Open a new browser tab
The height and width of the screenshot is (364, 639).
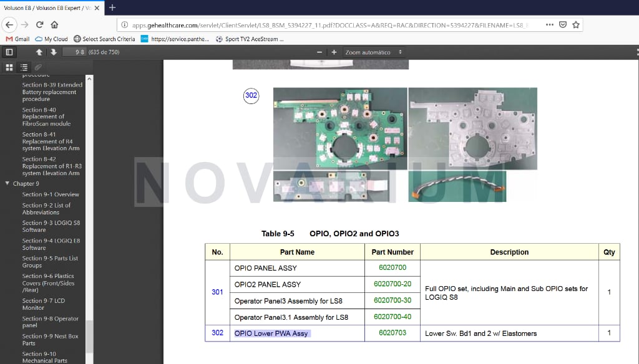pos(112,7)
